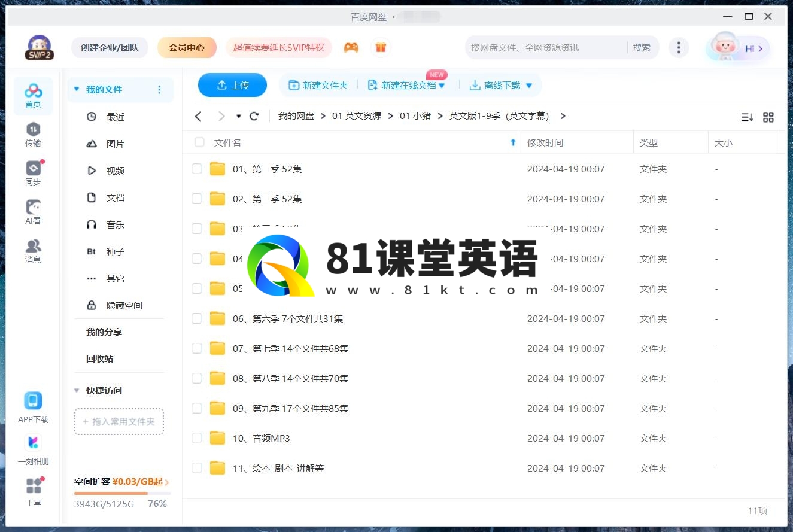Image resolution: width=793 pixels, height=532 pixels.
Task: Open the 工具 tools section
Action: [x=34, y=492]
